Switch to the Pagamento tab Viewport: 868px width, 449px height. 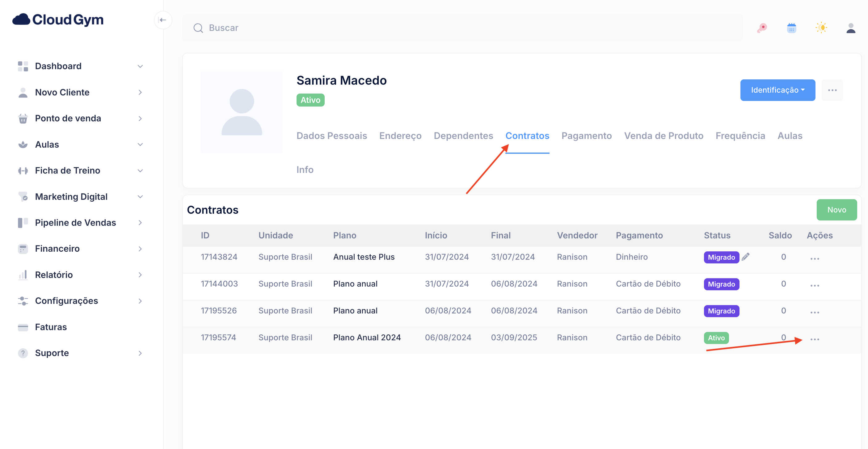(x=586, y=136)
